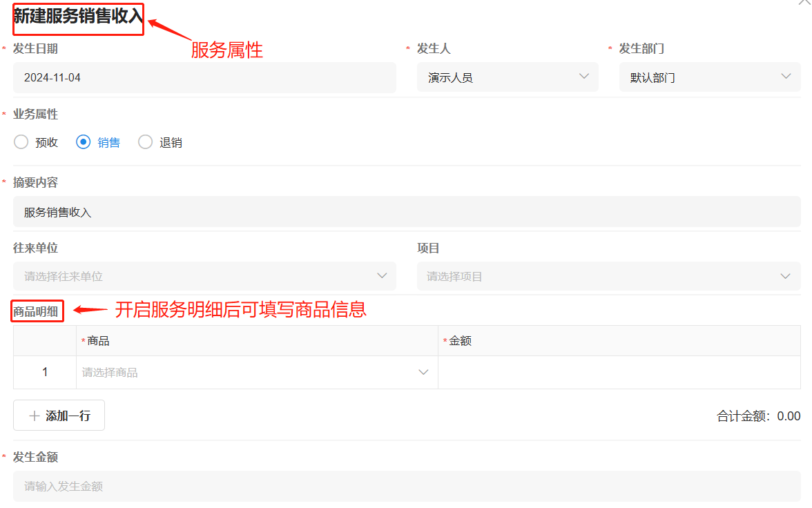The height and width of the screenshot is (508, 812).
Task: Expand the 发生部门 selector showing 默认部门
Action: coord(709,77)
